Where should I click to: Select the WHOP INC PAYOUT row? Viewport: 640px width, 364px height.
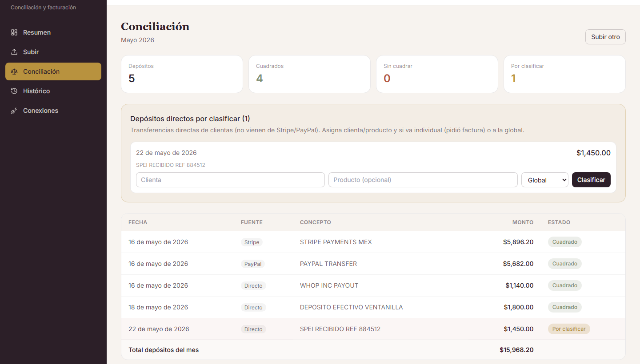(373, 285)
